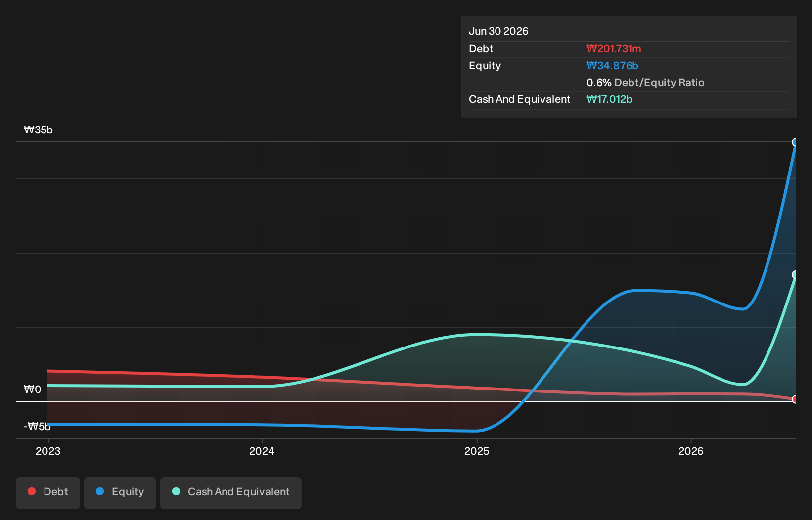Click the 2024 x-axis label
This screenshot has width=812, height=520.
pyautogui.click(x=262, y=451)
